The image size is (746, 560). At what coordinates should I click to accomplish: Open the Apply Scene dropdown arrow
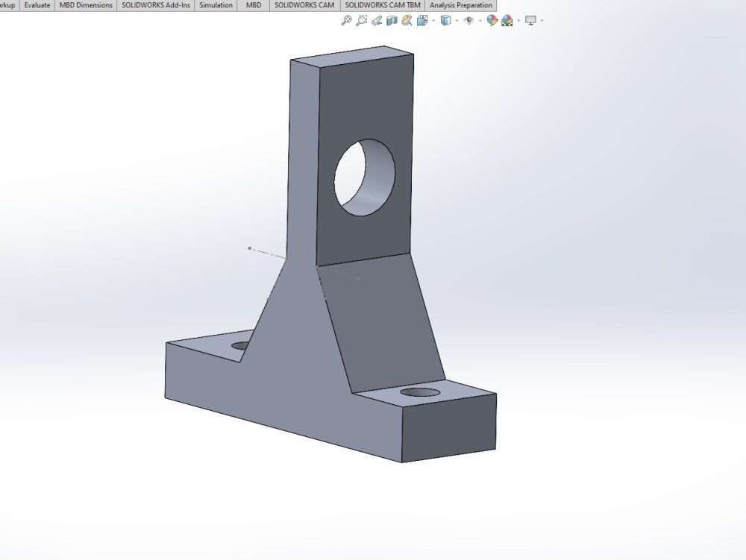pos(518,21)
